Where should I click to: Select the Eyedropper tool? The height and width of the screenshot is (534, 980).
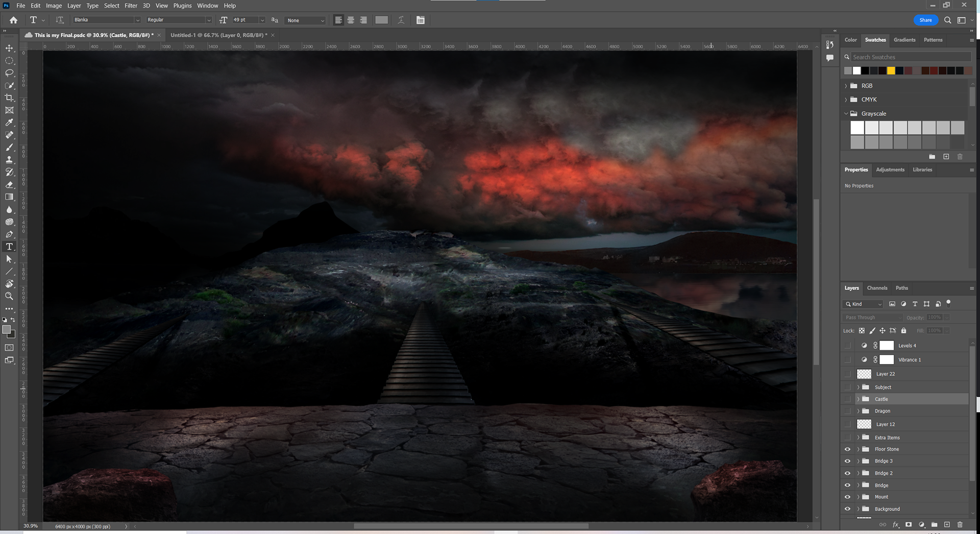9,123
